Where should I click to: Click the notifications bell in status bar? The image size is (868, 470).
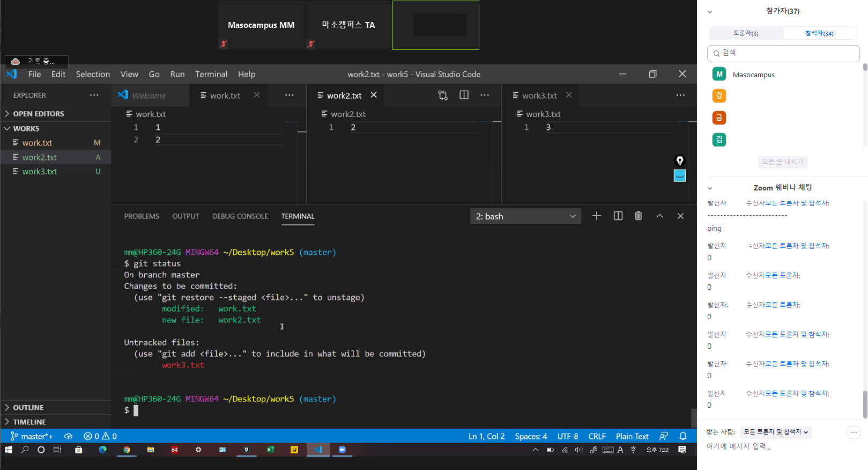pyautogui.click(x=682, y=436)
